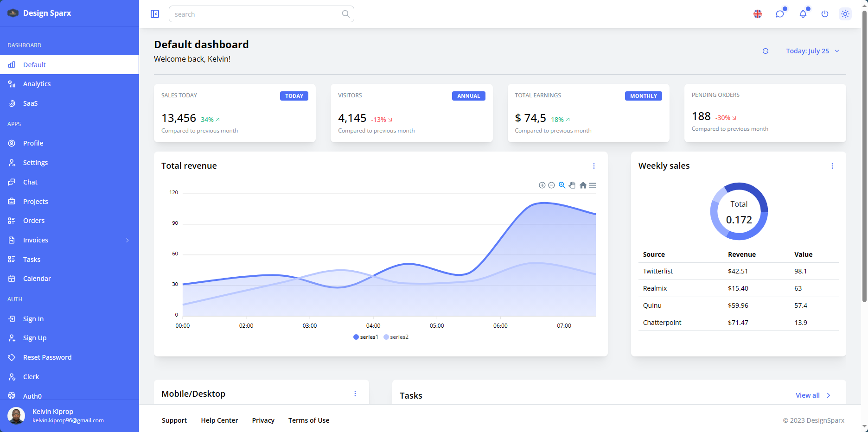Click the power logout icon
The width and height of the screenshot is (868, 432).
825,14
